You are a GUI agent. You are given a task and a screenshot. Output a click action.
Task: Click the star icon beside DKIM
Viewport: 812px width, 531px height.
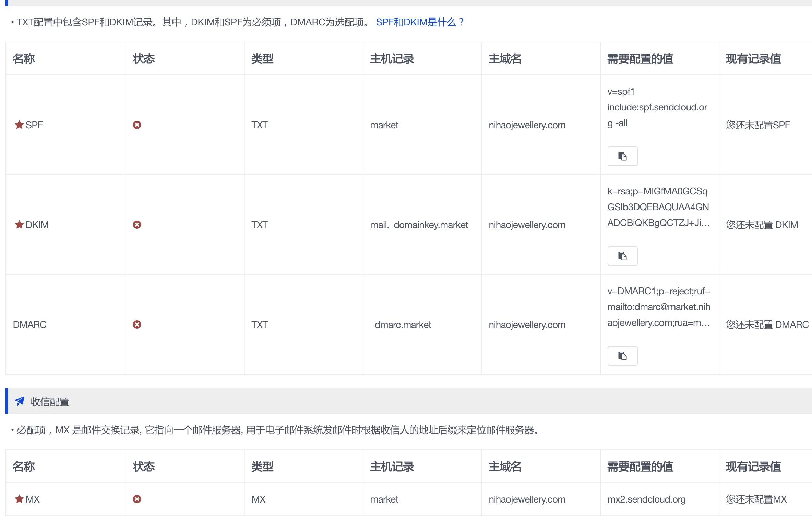(x=19, y=224)
